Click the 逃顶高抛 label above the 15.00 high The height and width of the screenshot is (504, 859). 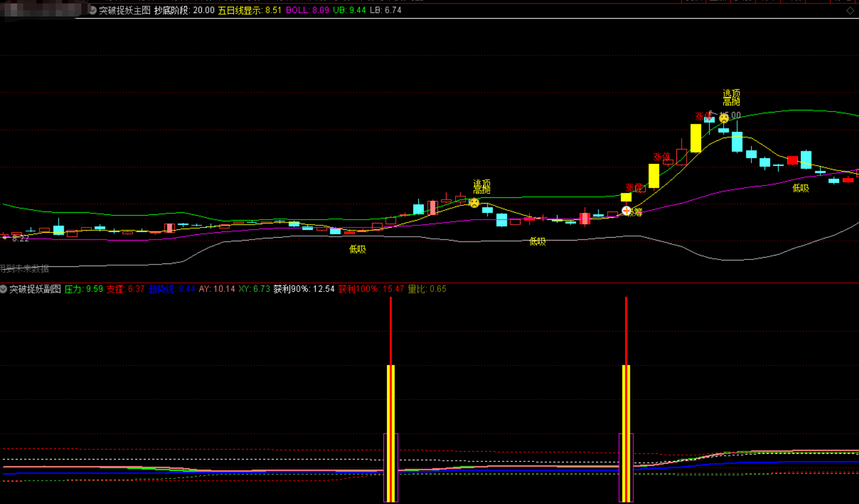pyautogui.click(x=732, y=97)
